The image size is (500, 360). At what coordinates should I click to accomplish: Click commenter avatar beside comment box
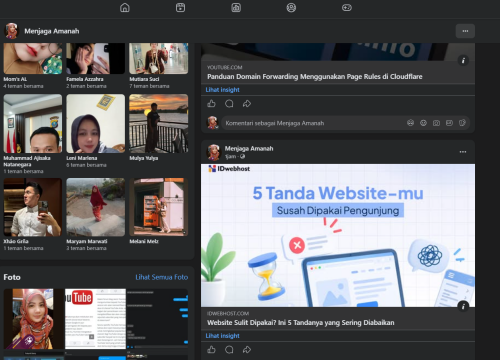(212, 123)
